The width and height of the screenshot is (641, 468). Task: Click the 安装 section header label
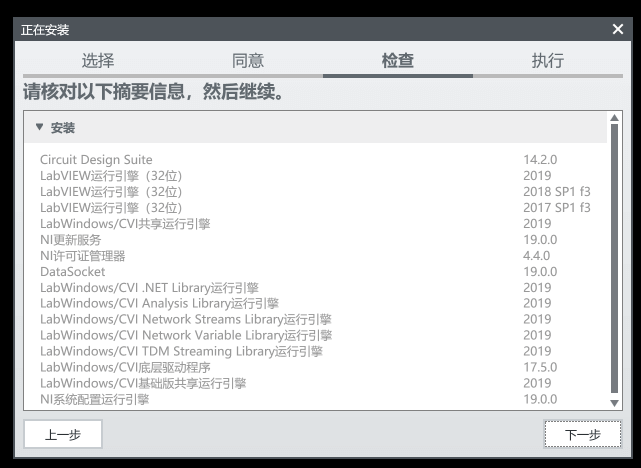coord(63,128)
